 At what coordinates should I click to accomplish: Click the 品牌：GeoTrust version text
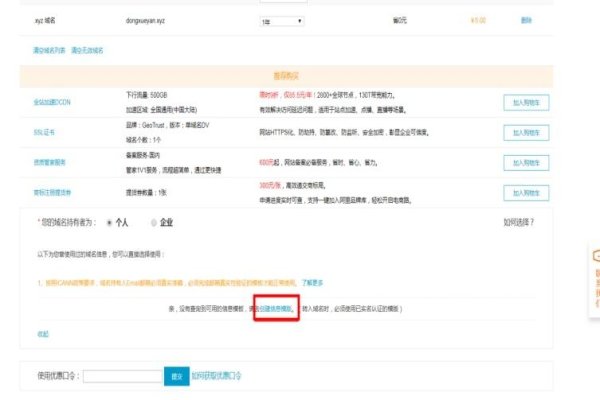tap(168, 125)
